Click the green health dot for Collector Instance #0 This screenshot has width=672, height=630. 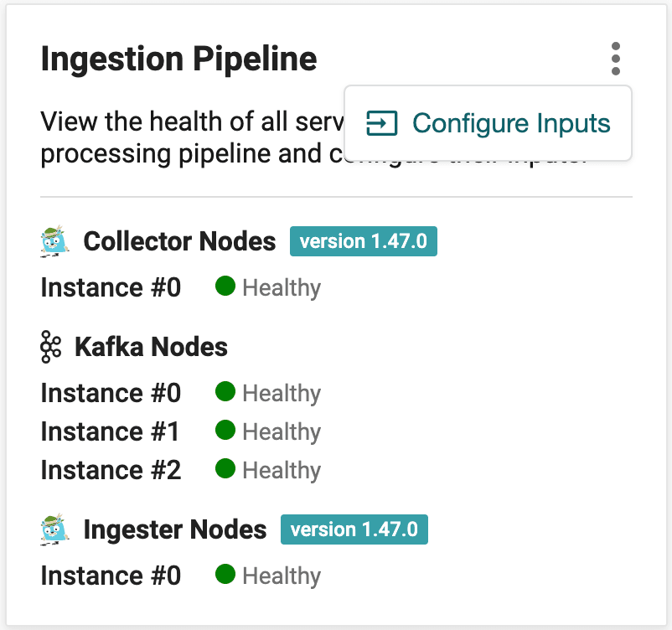point(225,286)
